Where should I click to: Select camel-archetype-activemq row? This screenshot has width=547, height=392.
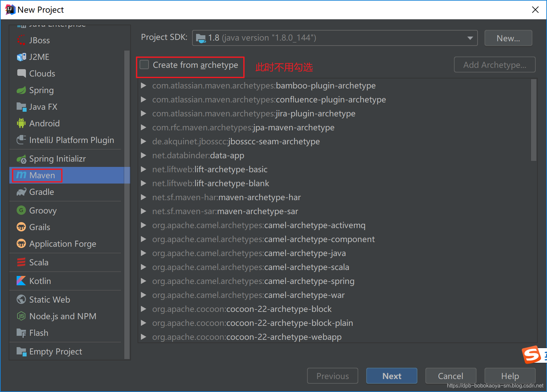pyautogui.click(x=335, y=225)
